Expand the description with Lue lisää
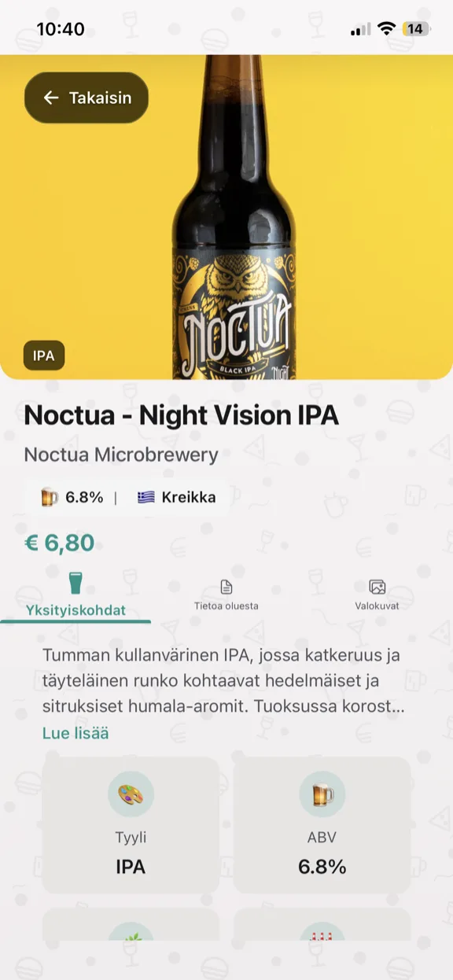The width and height of the screenshot is (453, 980). [x=75, y=732]
